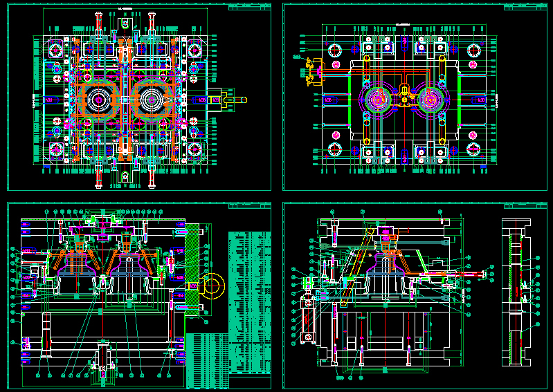Click the left circular cavity in top-right sheet

tap(378, 100)
